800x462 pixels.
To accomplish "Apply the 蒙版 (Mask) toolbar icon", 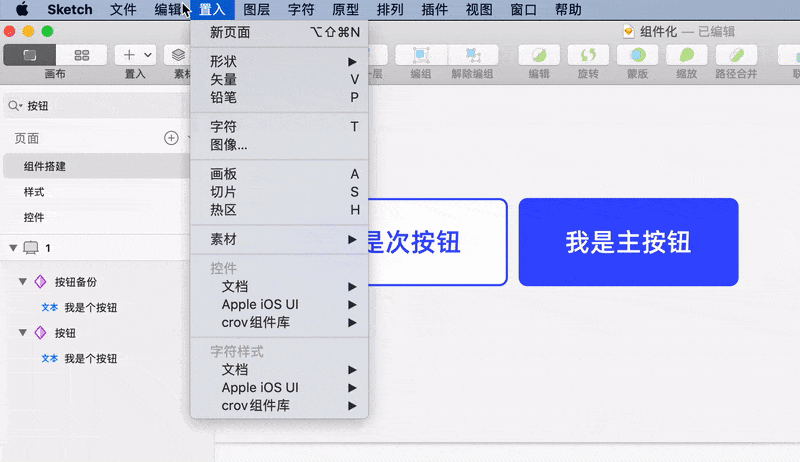I will 638,55.
